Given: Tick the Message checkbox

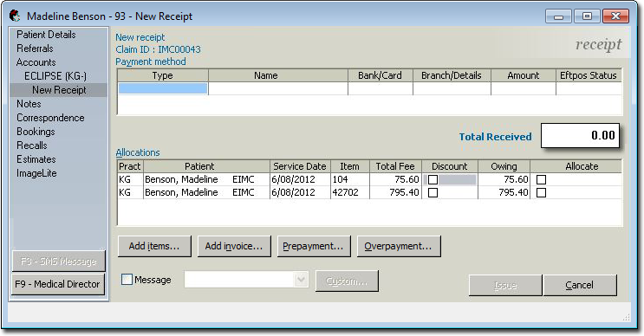Looking at the screenshot, I should (x=127, y=280).
